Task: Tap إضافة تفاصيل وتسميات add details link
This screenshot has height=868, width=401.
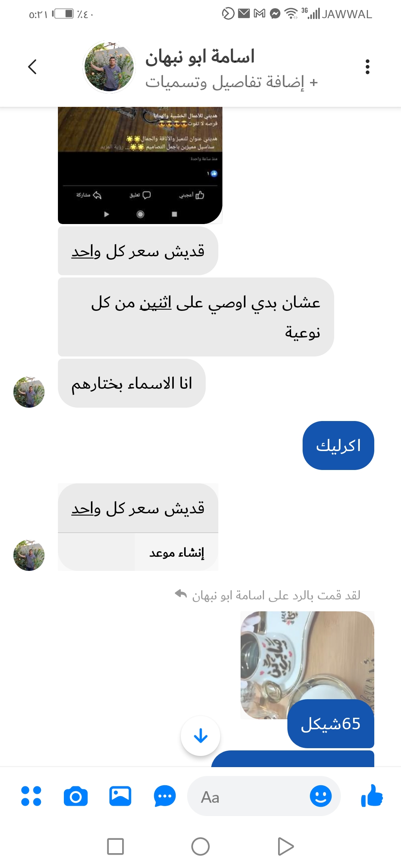Action: (232, 82)
